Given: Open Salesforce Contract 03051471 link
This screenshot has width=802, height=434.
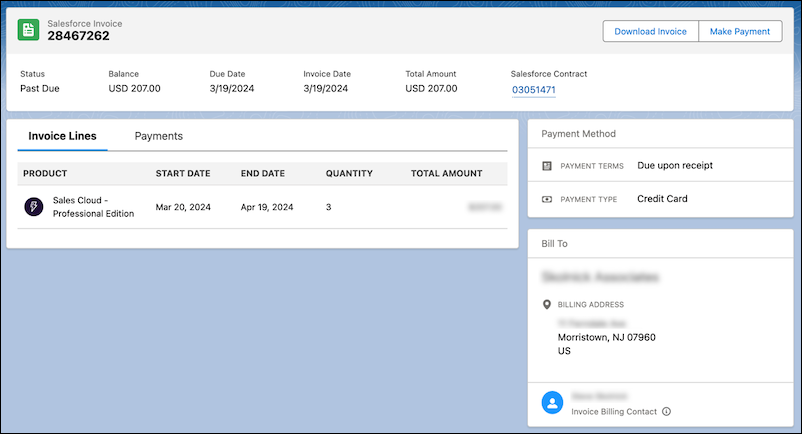Looking at the screenshot, I should (x=533, y=90).
